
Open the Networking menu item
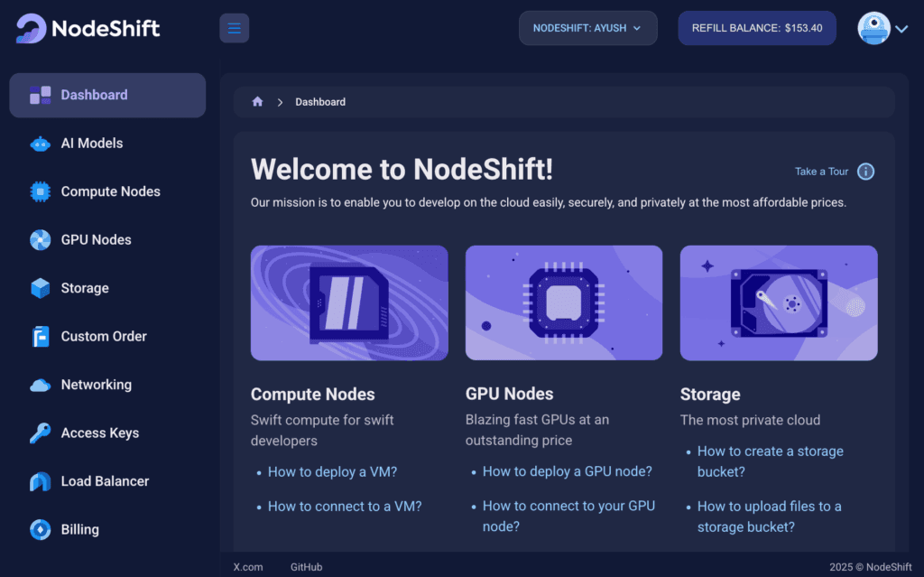click(107, 385)
